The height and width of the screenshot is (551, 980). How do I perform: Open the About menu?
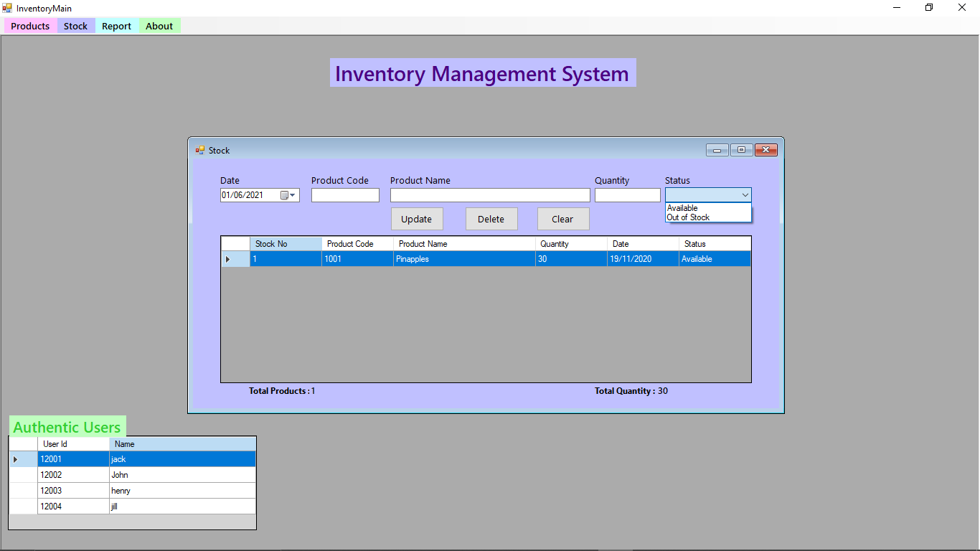coord(159,26)
